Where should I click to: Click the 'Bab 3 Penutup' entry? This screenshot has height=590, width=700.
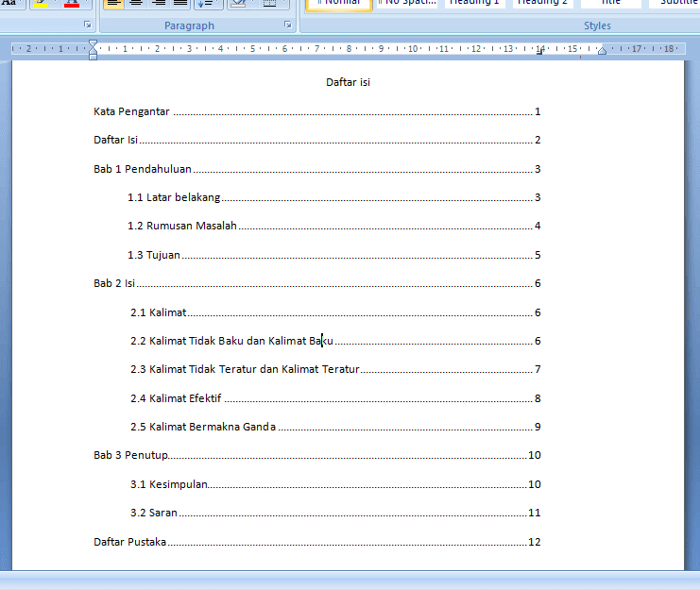pos(130,455)
